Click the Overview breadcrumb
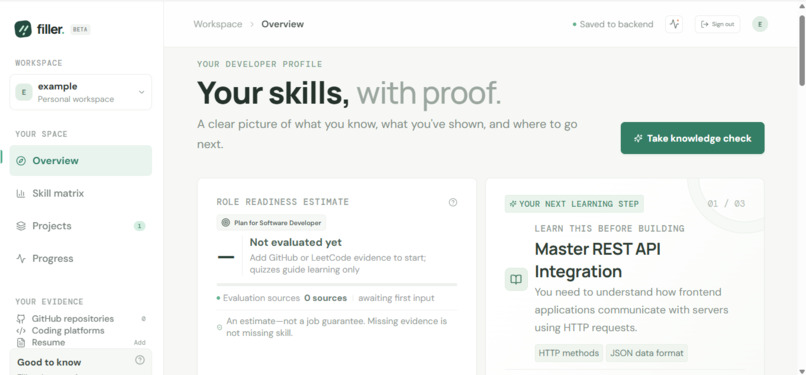The width and height of the screenshot is (806, 375). click(282, 24)
